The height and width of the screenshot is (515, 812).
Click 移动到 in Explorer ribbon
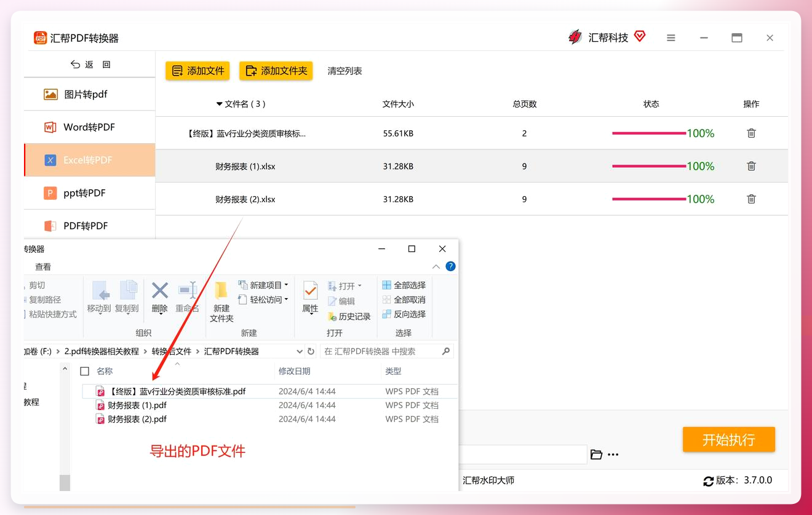click(x=99, y=297)
